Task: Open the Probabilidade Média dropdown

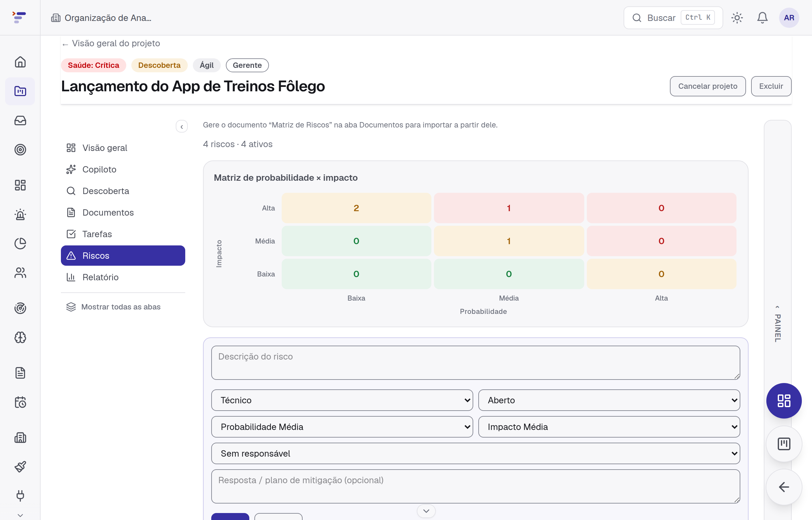Action: [x=342, y=427]
